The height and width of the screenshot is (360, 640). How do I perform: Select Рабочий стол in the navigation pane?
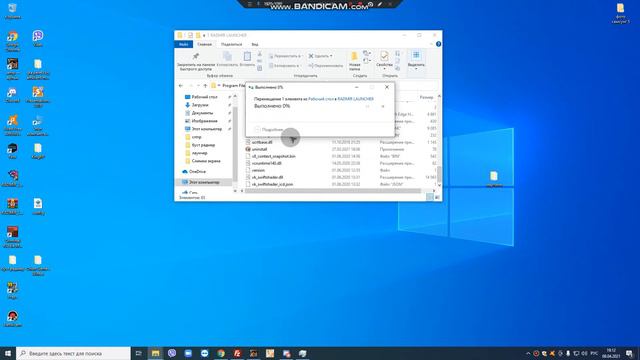click(204, 97)
